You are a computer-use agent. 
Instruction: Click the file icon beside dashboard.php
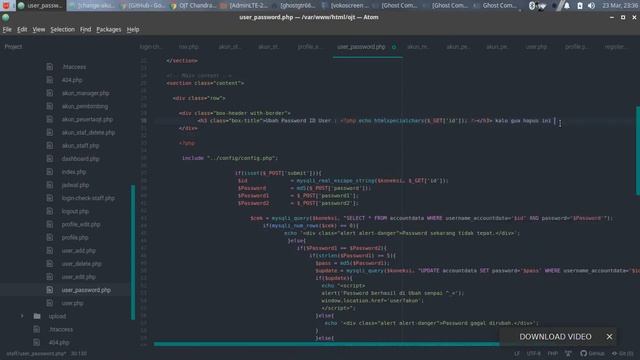click(49, 159)
